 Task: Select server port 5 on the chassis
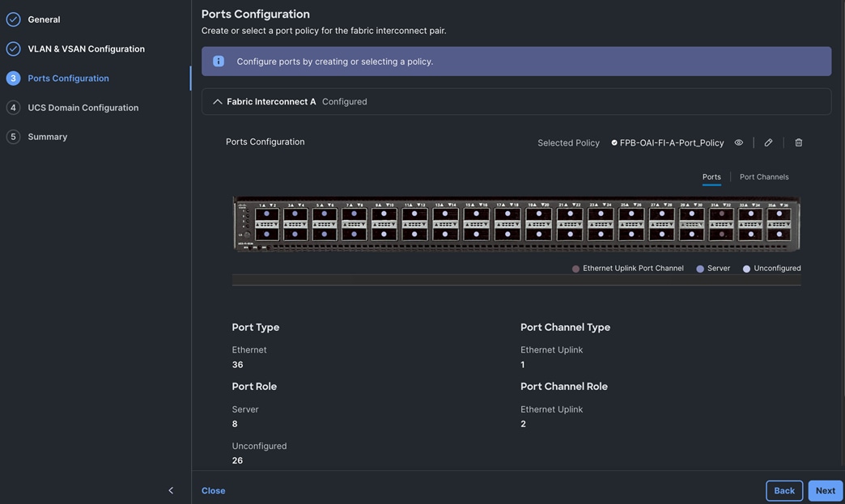[x=324, y=214]
